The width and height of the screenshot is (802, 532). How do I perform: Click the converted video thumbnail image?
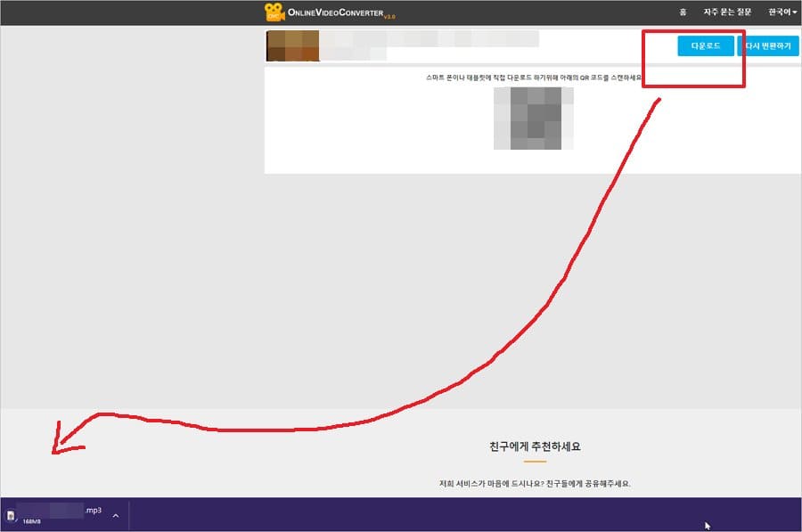[x=292, y=45]
